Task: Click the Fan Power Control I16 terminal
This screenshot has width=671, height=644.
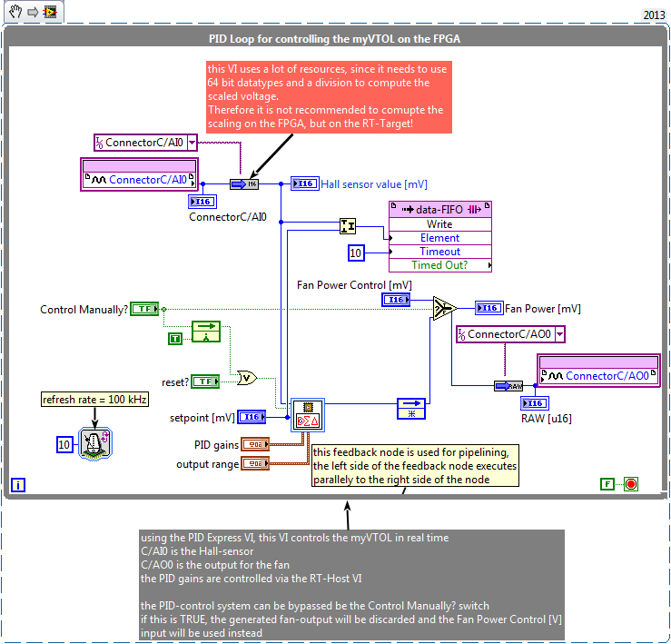Action: click(396, 300)
